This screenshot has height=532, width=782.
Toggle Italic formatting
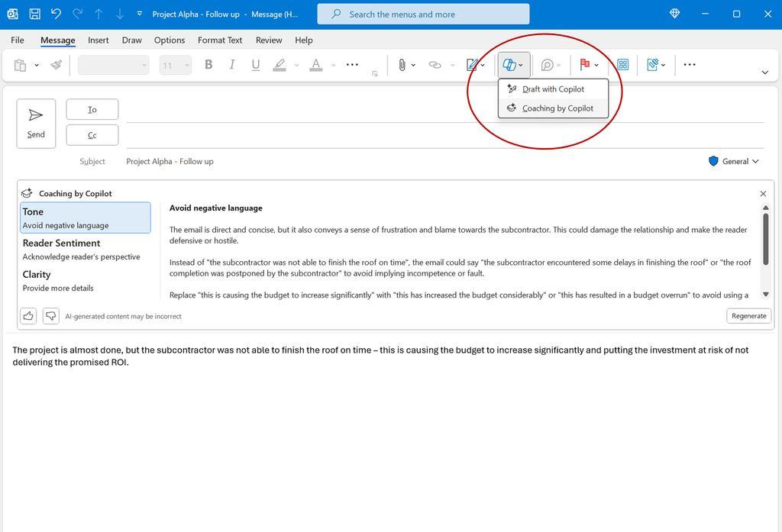coord(232,65)
